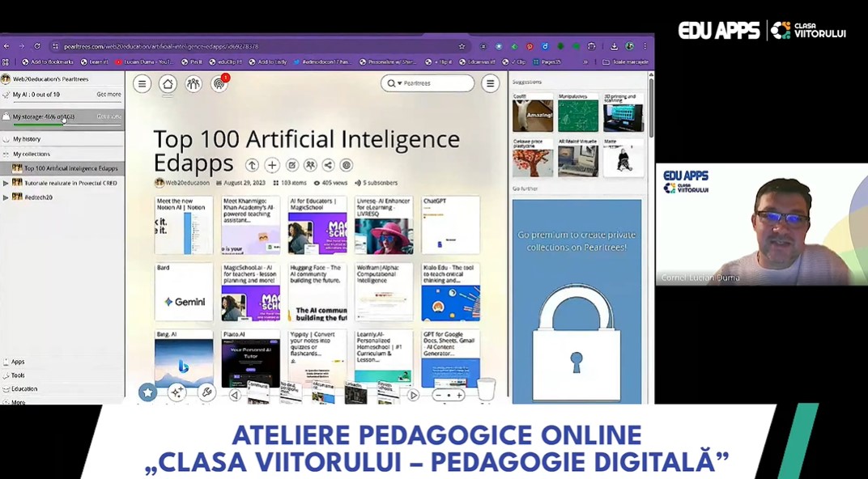Viewport: 868px width, 479px height.
Task: Reload the browser page
Action: pyautogui.click(x=37, y=46)
